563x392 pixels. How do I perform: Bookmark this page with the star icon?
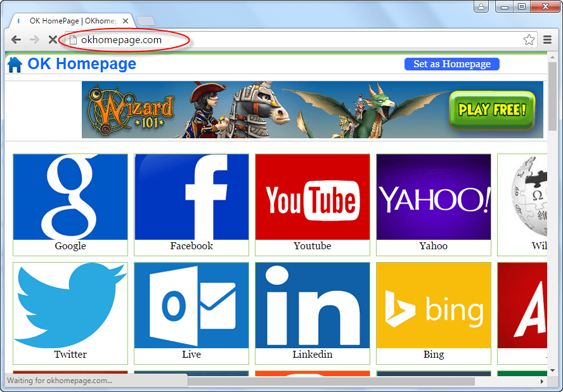pyautogui.click(x=529, y=39)
